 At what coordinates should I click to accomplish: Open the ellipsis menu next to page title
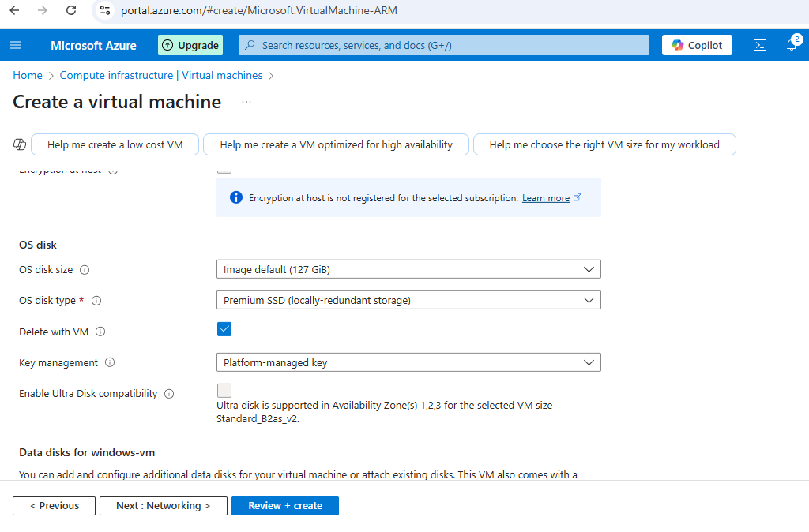246,102
